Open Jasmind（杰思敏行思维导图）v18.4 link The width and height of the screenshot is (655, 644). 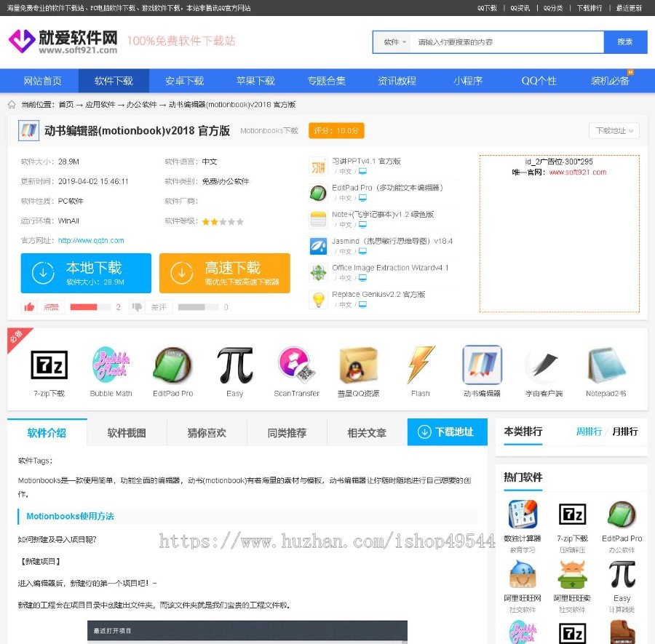pos(392,241)
